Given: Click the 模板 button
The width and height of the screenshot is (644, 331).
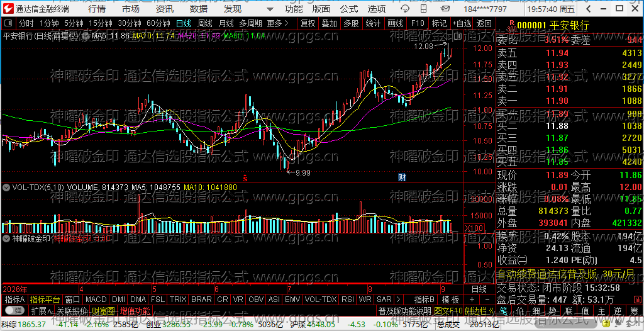Looking at the screenshot, I should (450, 299).
